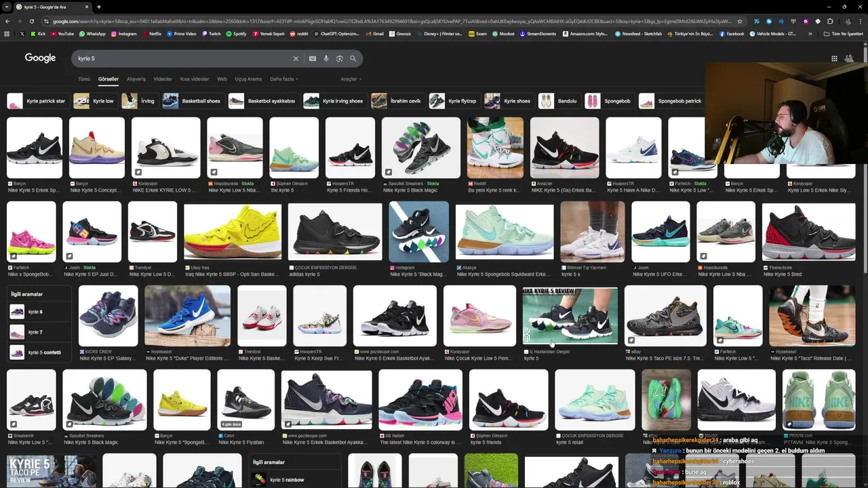Open related search kyrie 5 confetti
This screenshot has width=868, height=488.
(39, 352)
